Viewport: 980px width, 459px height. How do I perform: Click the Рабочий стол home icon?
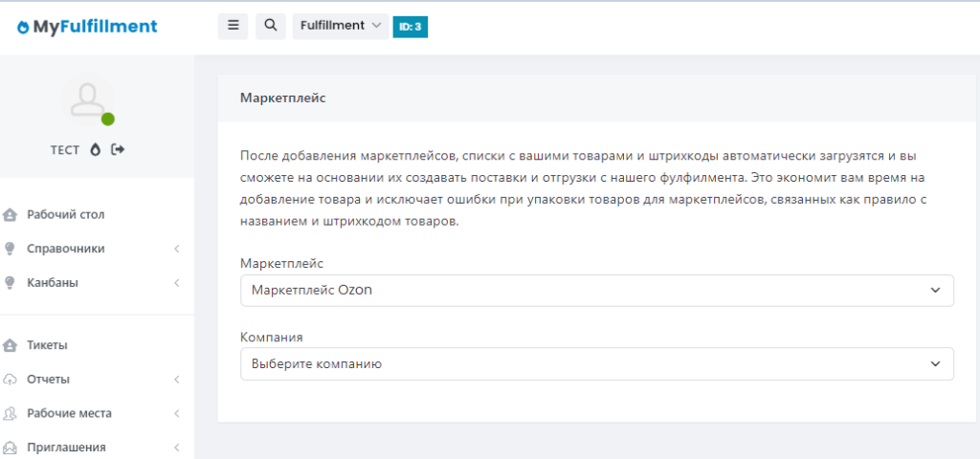[x=11, y=214]
